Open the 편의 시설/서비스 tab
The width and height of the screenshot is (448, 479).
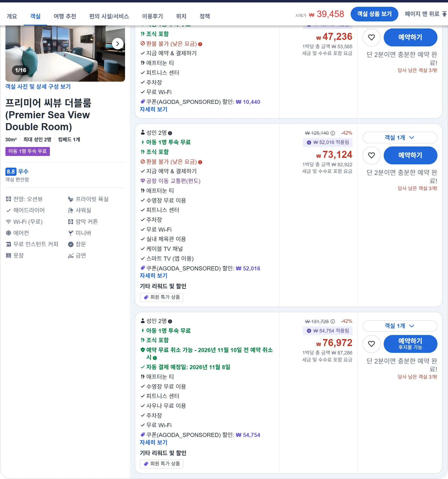click(x=109, y=16)
